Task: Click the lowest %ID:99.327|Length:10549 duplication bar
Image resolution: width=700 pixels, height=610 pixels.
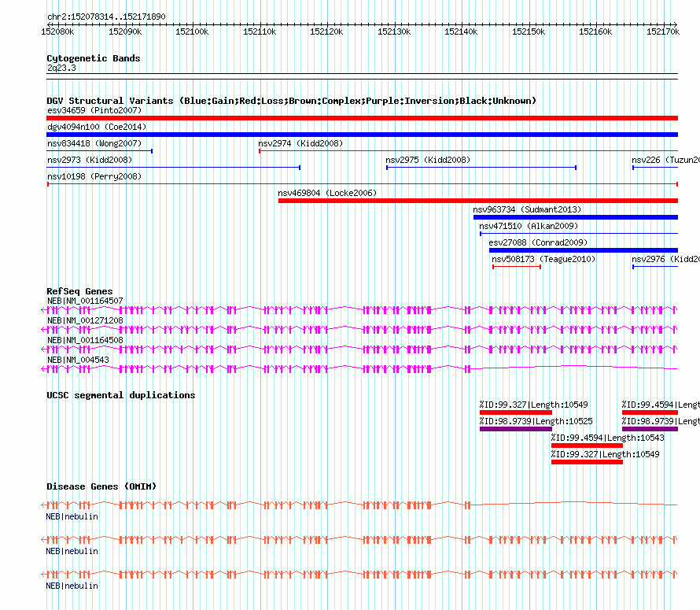Action: [x=587, y=462]
